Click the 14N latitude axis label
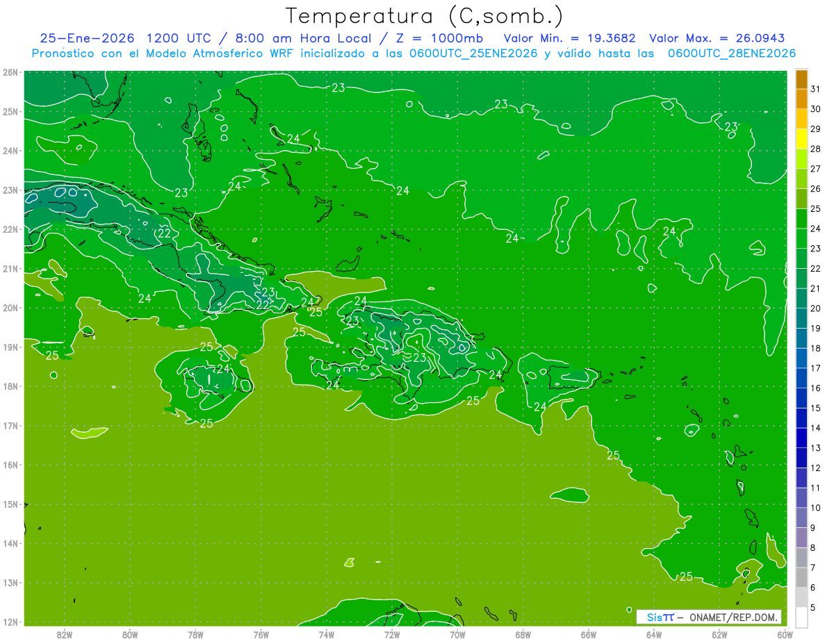834x644 pixels. (10, 543)
